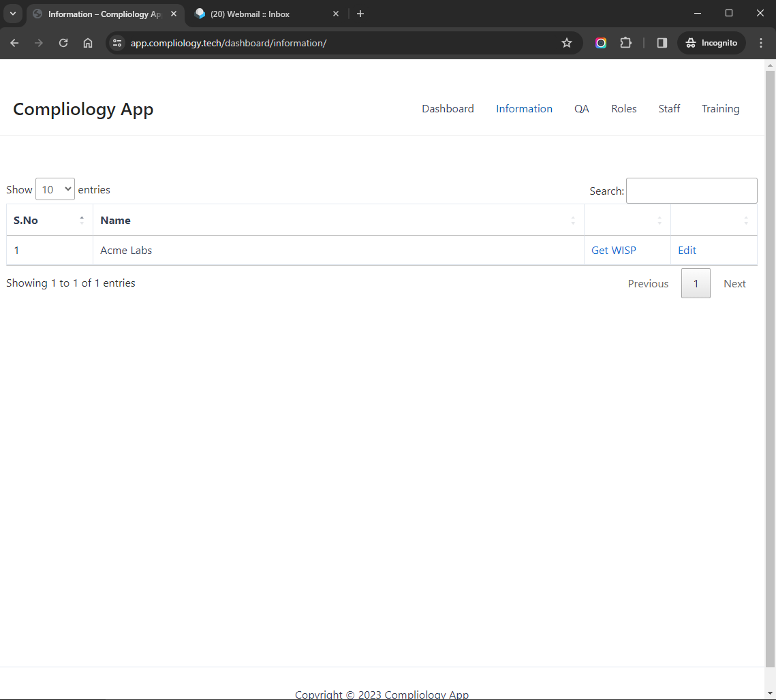Click the vertical page scrollbar
This screenshot has width=776, height=700.
pyautogui.click(x=770, y=368)
